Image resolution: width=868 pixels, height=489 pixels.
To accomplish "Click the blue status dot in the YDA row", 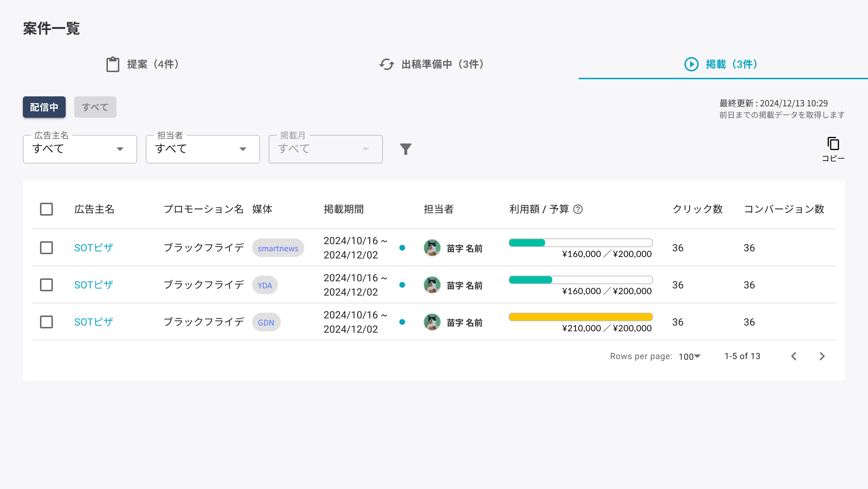I will click(x=402, y=285).
